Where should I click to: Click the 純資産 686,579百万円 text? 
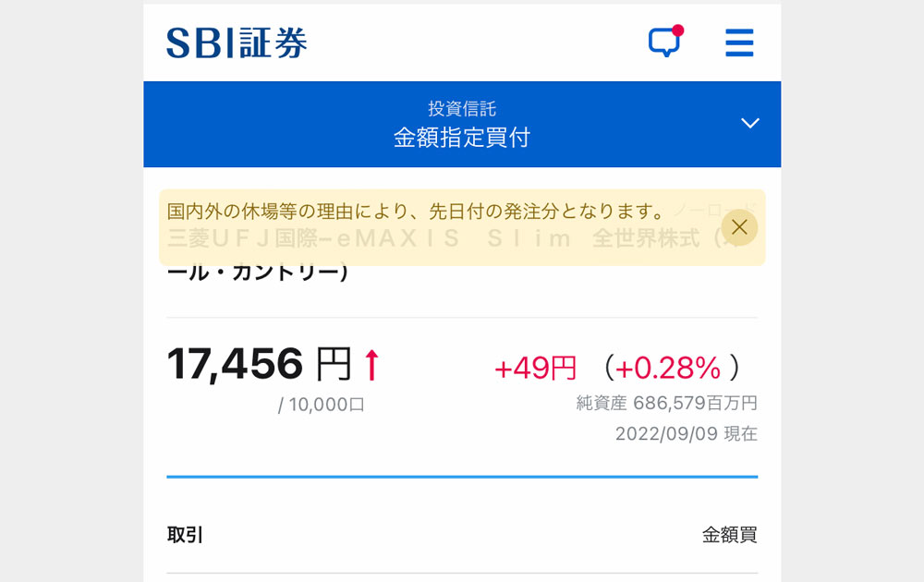pos(666,403)
